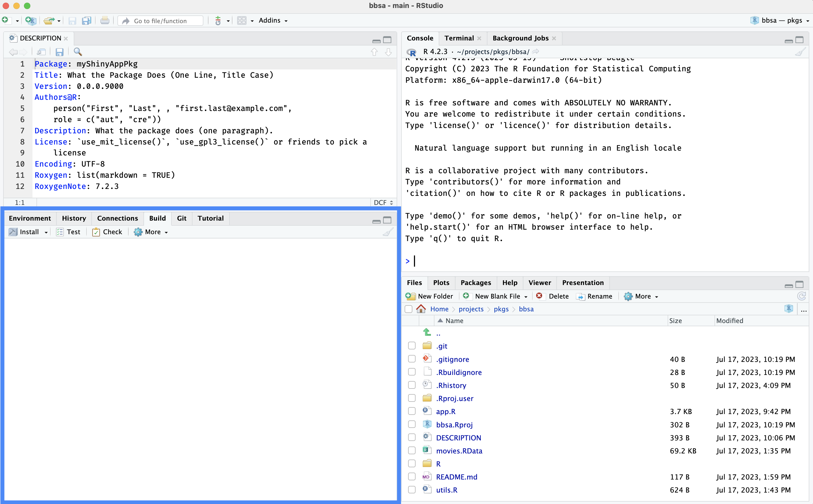Open the DCF file type selector
This screenshot has height=504, width=813.
click(384, 202)
